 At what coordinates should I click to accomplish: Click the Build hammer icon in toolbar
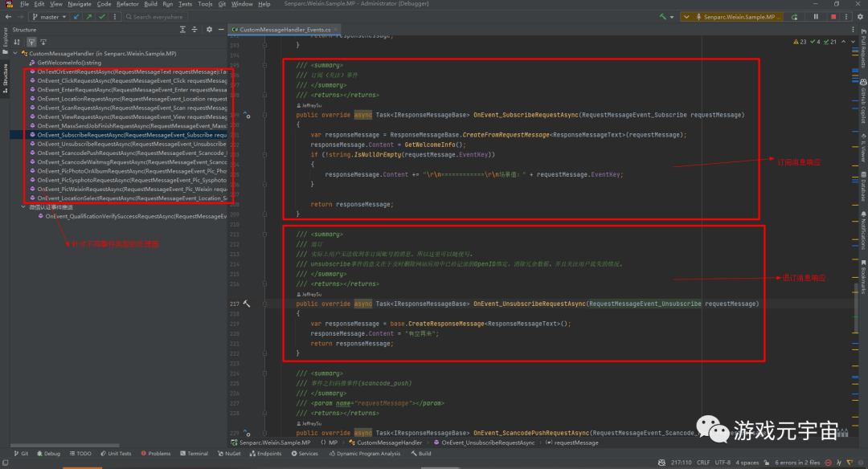coord(662,17)
